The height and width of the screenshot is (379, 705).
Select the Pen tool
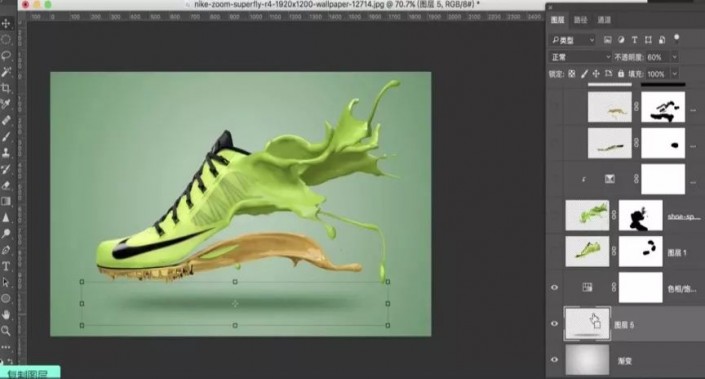point(6,250)
